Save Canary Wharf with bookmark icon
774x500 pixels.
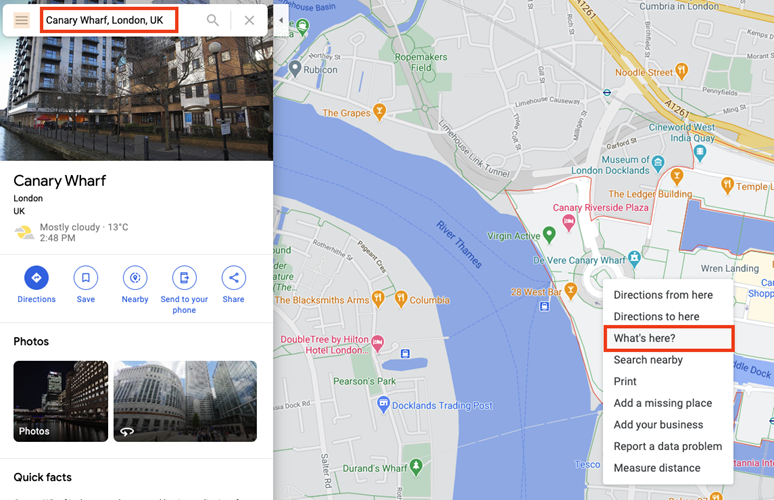pyautogui.click(x=85, y=277)
